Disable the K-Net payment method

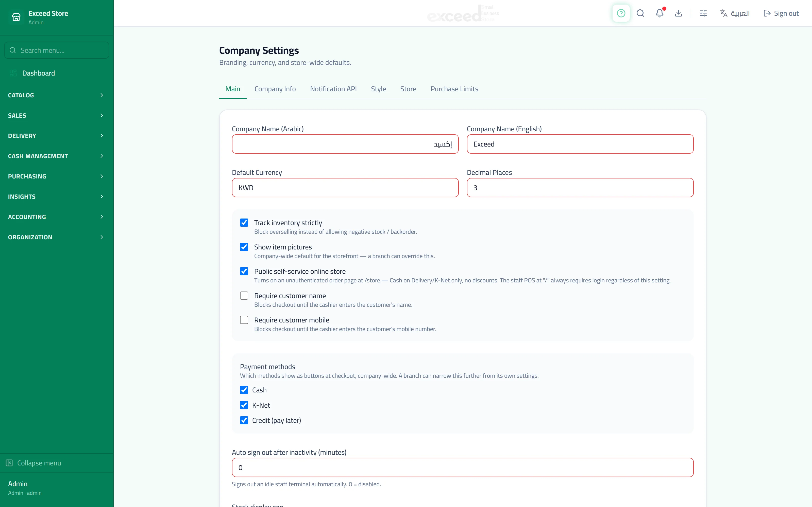pos(244,405)
